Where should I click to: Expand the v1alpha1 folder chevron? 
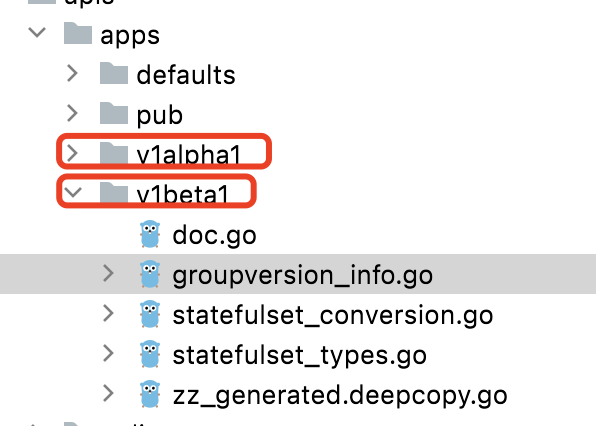72,153
